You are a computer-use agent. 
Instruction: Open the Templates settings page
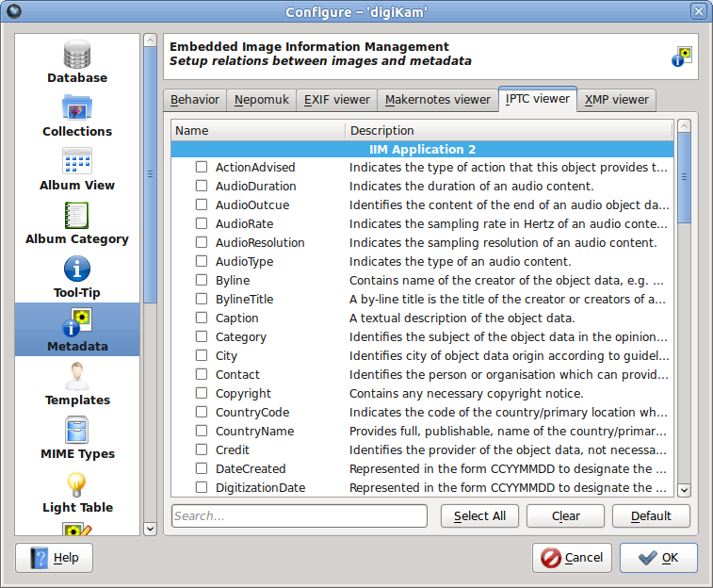point(77,384)
